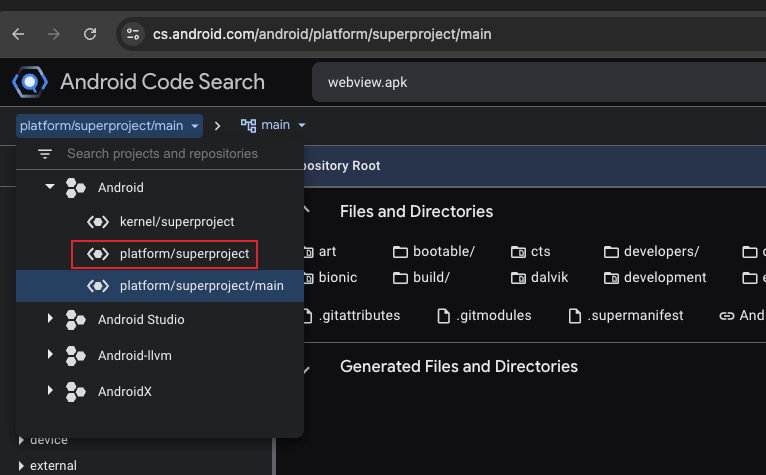This screenshot has width=766, height=475.
Task: Expand the external folder in file tree
Action: 21,466
